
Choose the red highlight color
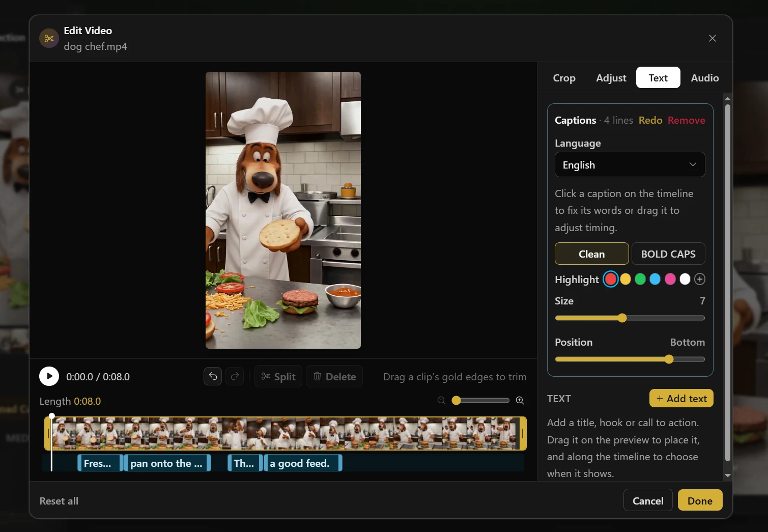pos(611,279)
